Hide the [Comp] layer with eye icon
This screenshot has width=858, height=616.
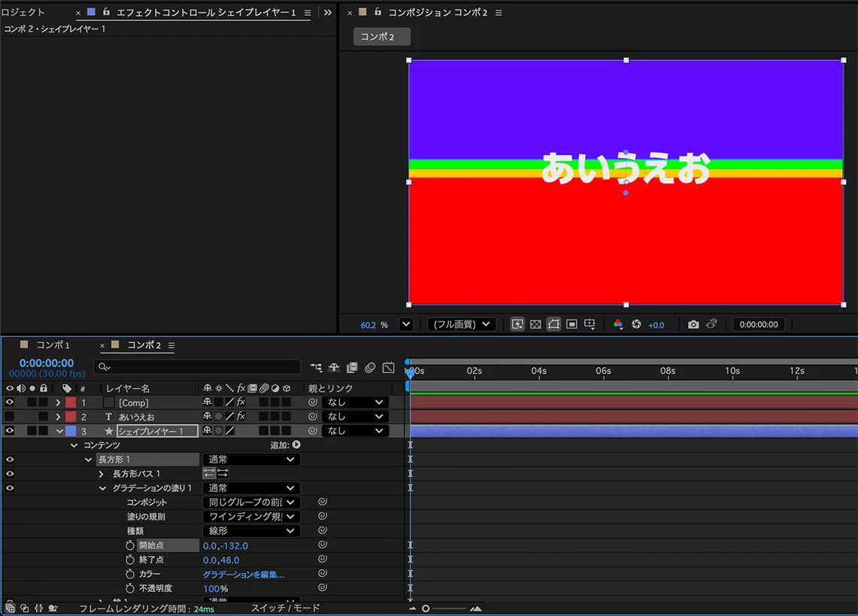click(x=9, y=402)
